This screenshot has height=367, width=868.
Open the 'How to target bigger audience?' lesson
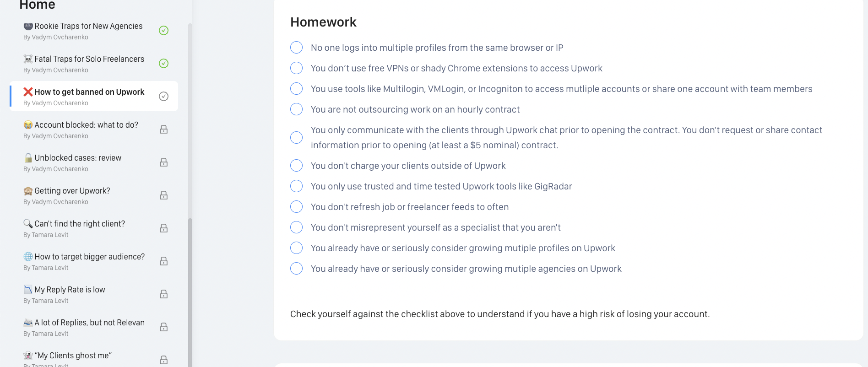(94, 261)
